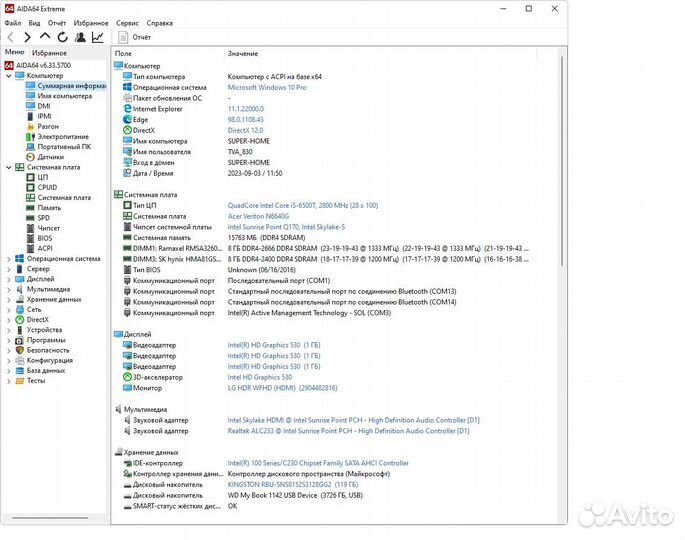Open the user/driver updates icon in toolbar
This screenshot has width=685, height=540.
[x=80, y=38]
